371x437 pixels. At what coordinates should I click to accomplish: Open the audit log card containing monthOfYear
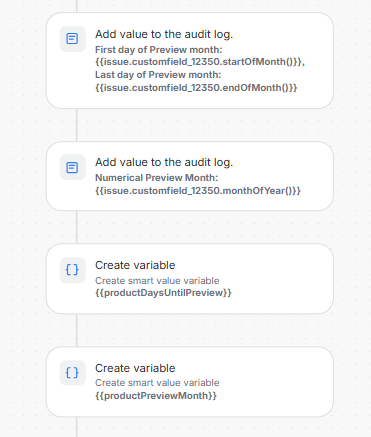190,176
